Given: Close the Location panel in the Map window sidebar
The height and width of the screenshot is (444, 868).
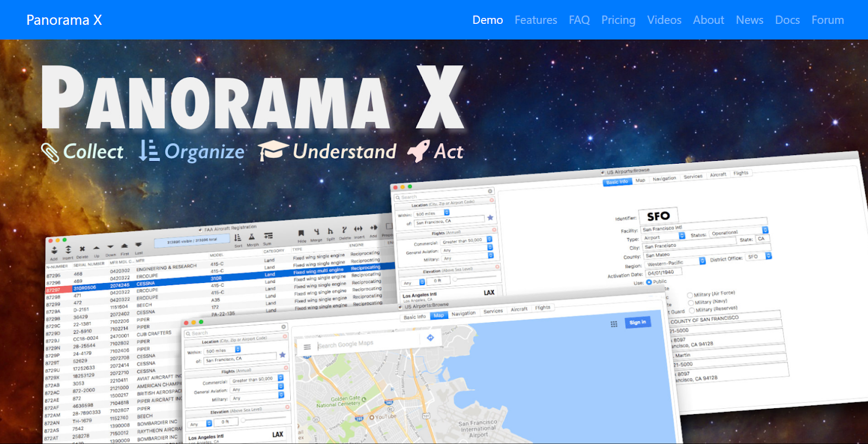Looking at the screenshot, I should coord(285,337).
